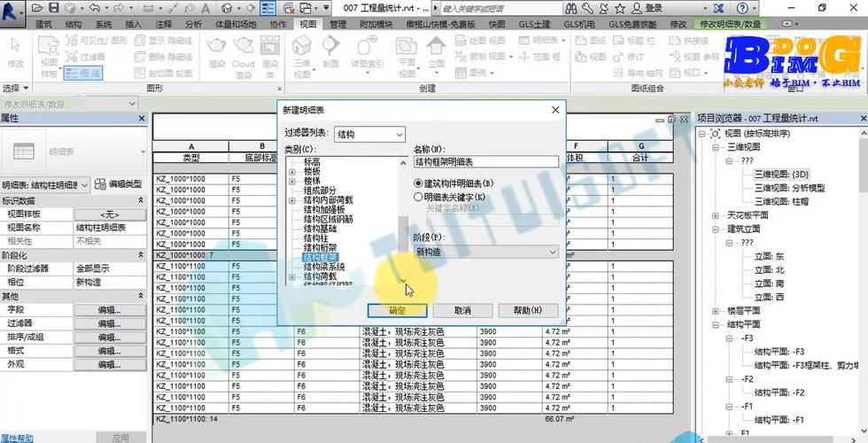This screenshot has width=868, height=443.
Task: Click the Close Hidden Windows icon
Action: tap(289, 8)
